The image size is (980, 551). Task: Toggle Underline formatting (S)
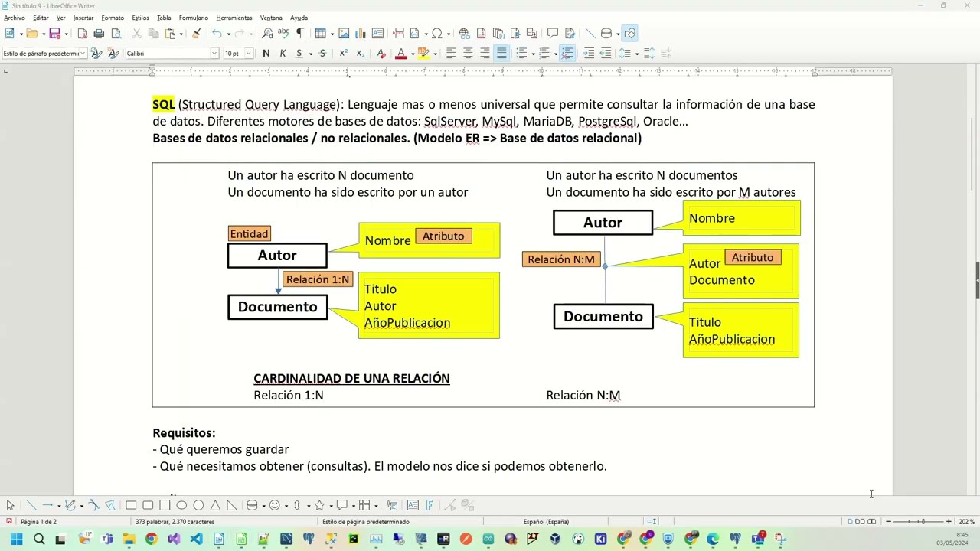(x=299, y=54)
